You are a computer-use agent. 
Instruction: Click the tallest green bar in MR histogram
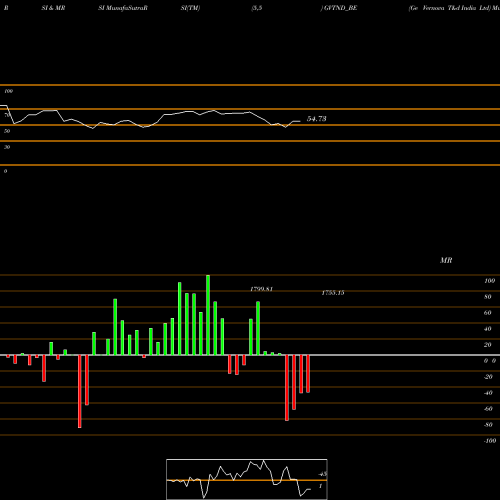coord(208,315)
